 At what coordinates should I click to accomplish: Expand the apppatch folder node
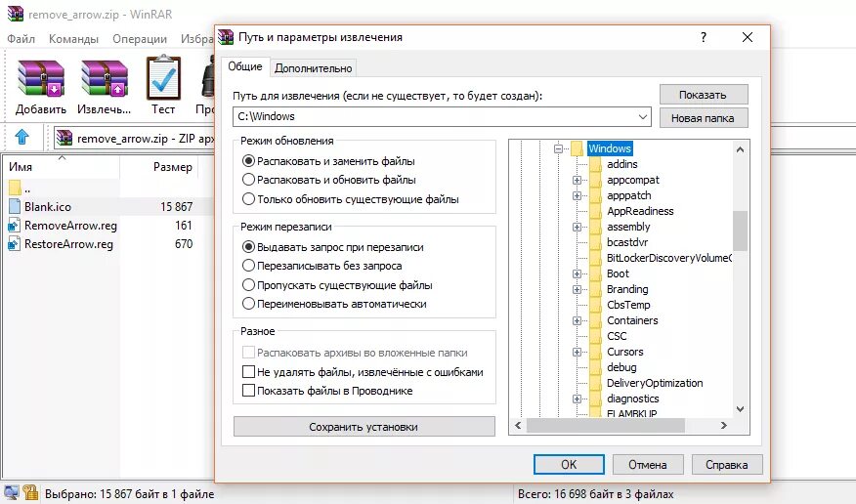tap(577, 195)
